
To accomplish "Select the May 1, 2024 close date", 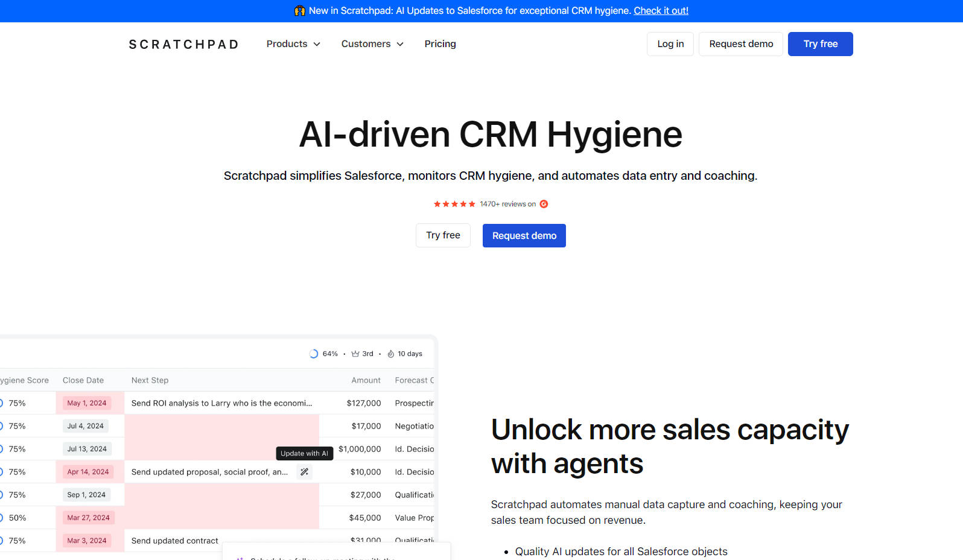I will click(x=87, y=403).
